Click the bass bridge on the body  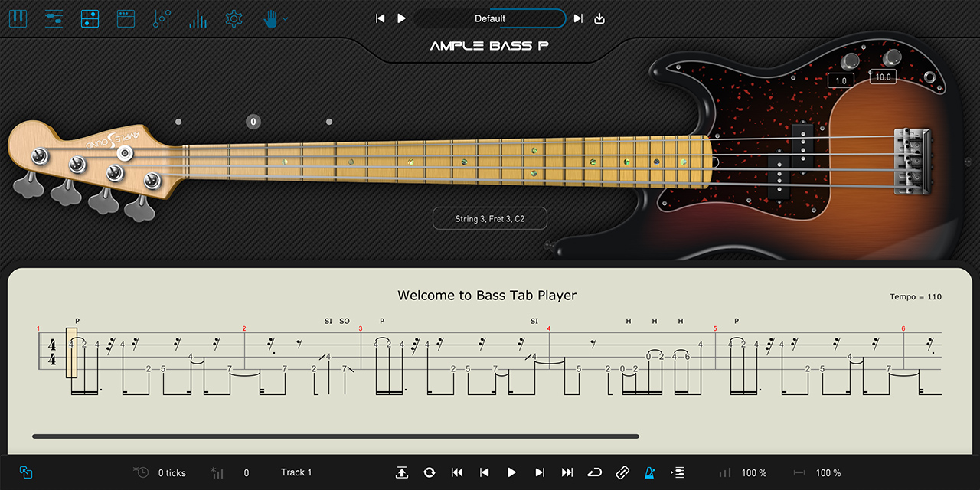tap(912, 161)
